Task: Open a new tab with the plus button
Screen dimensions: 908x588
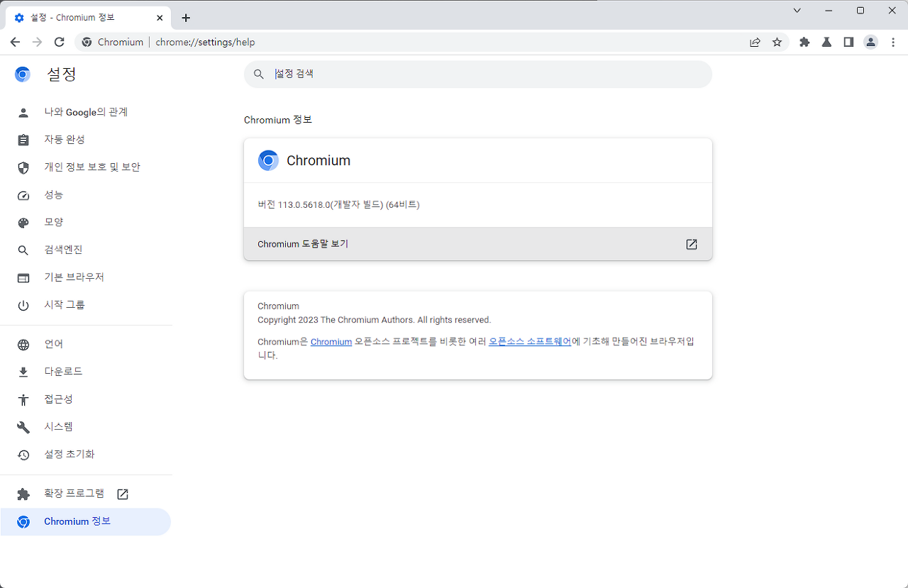Action: click(186, 18)
